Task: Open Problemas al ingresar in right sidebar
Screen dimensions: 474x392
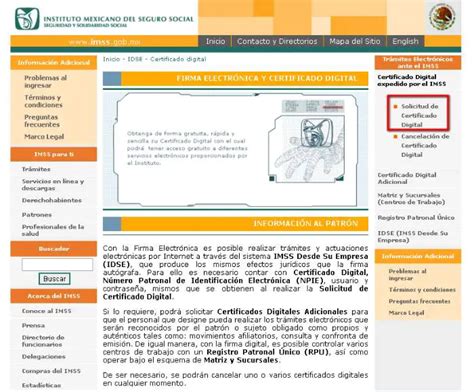Action: [407, 275]
